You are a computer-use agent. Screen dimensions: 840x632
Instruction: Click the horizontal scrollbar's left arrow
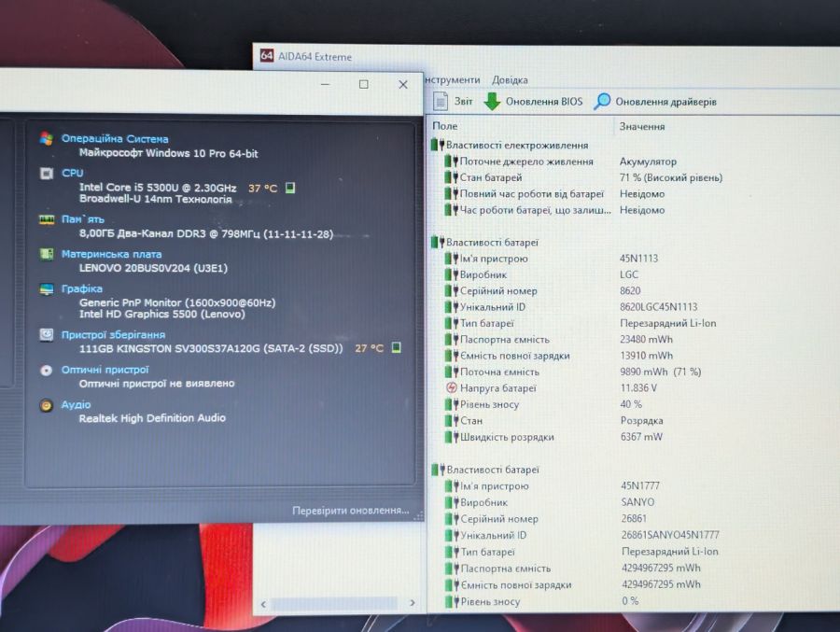tap(263, 604)
